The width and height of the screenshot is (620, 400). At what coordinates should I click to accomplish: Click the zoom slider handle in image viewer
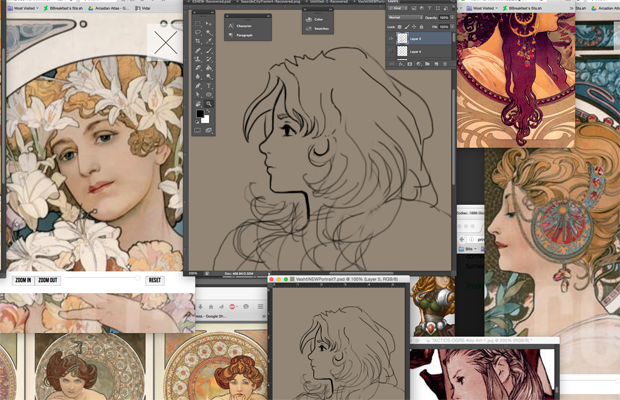point(137,278)
